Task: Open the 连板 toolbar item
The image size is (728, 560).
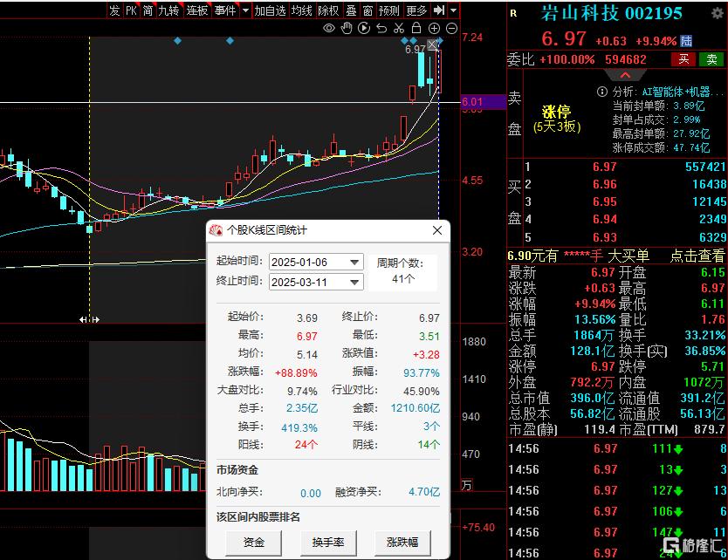Action: pyautogui.click(x=197, y=10)
